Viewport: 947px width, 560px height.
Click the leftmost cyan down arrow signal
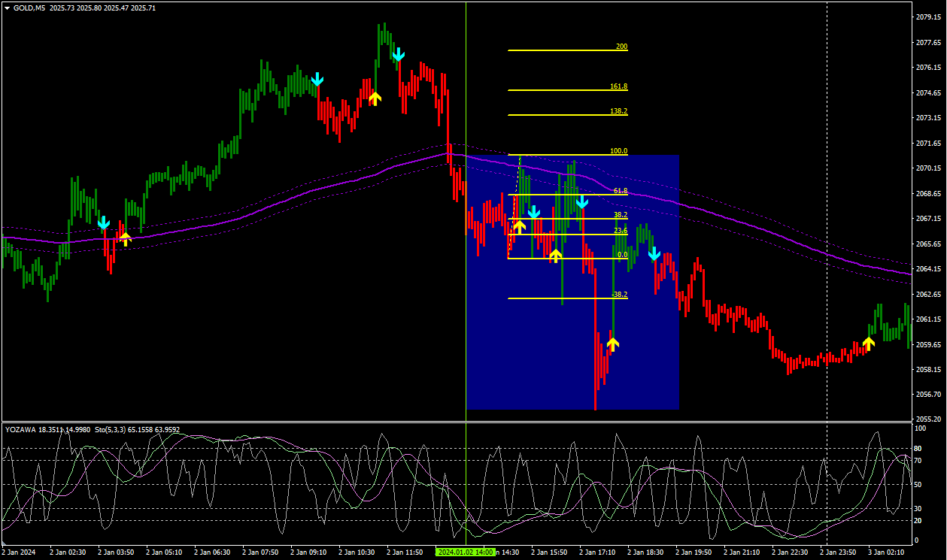[x=103, y=222]
